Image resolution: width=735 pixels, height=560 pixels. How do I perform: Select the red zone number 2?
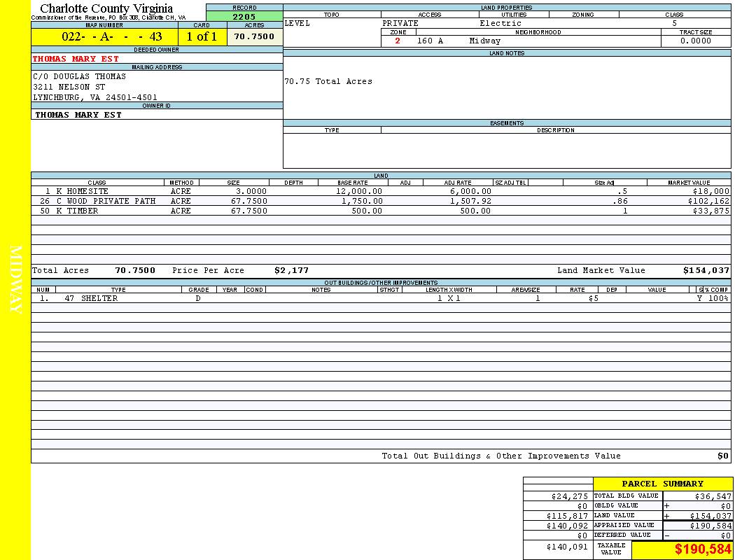[398, 41]
